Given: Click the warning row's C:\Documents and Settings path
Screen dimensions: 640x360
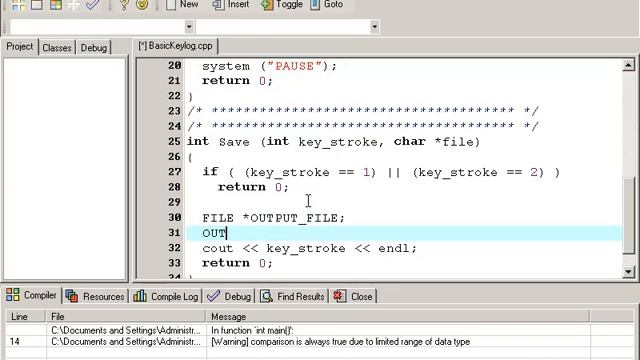Looking at the screenshot, I should click(126, 342).
